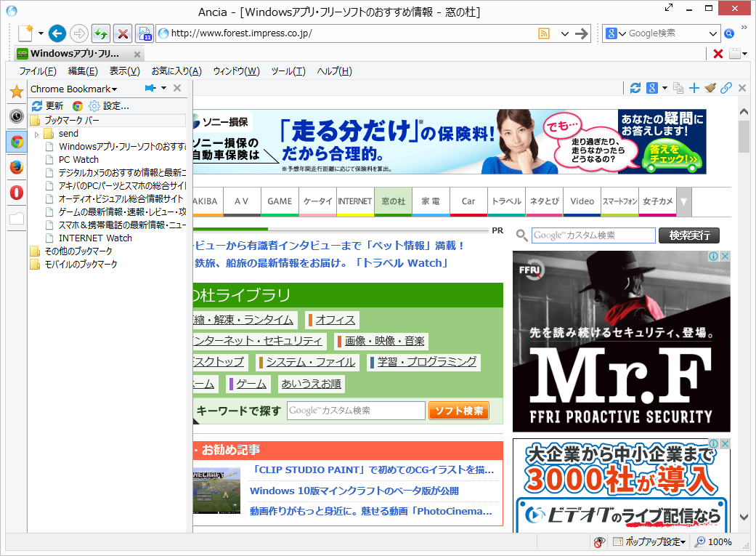Screen dimensions: 756x556
Task: Open history via the clock sidebar icon
Action: tap(16, 116)
